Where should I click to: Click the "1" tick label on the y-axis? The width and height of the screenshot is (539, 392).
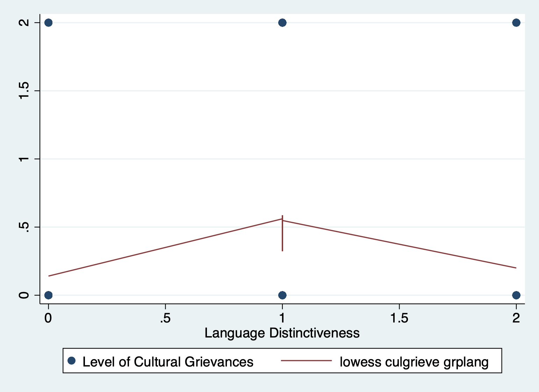point(23,159)
